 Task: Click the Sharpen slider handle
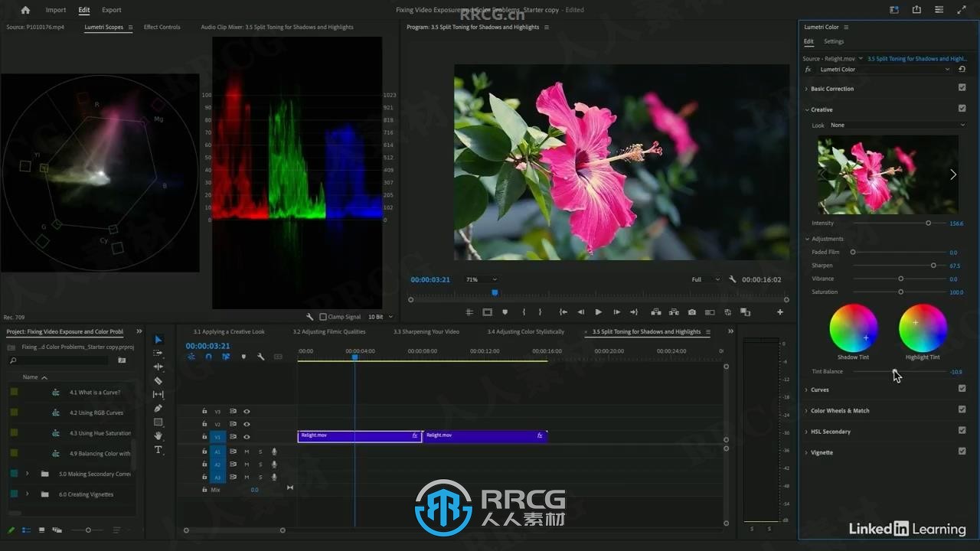933,266
